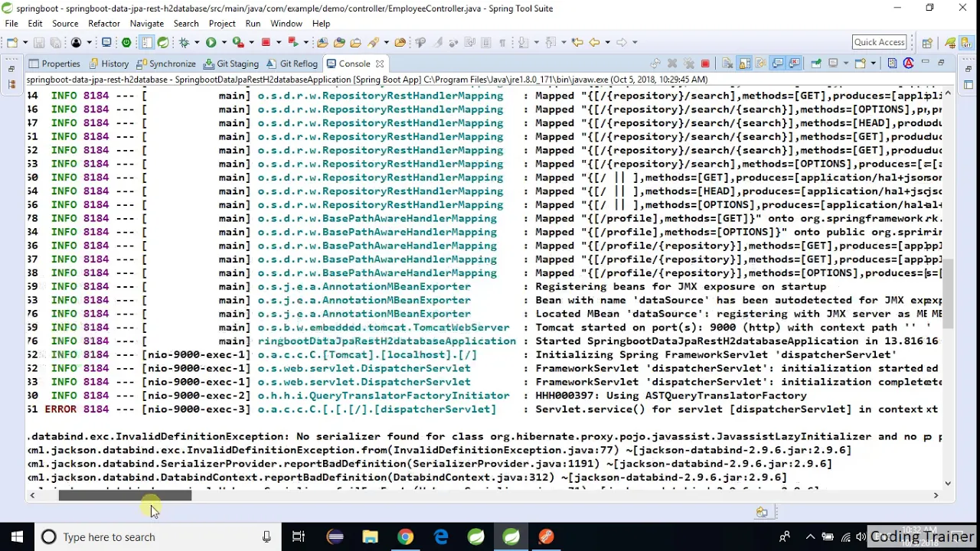Open Task View on the taskbar

[x=299, y=536]
